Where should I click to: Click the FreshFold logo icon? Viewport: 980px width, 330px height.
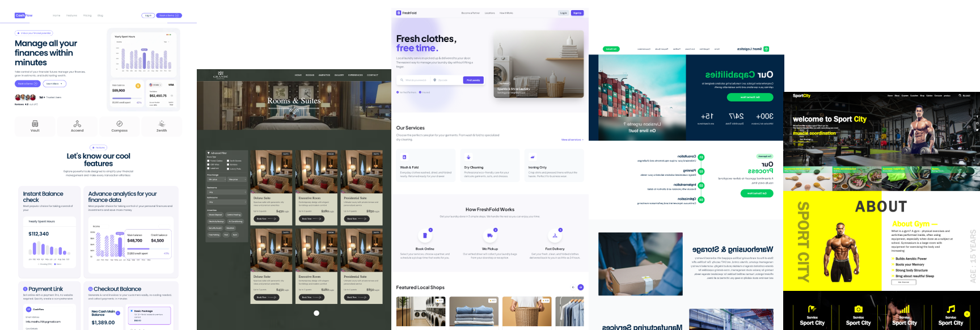click(399, 12)
